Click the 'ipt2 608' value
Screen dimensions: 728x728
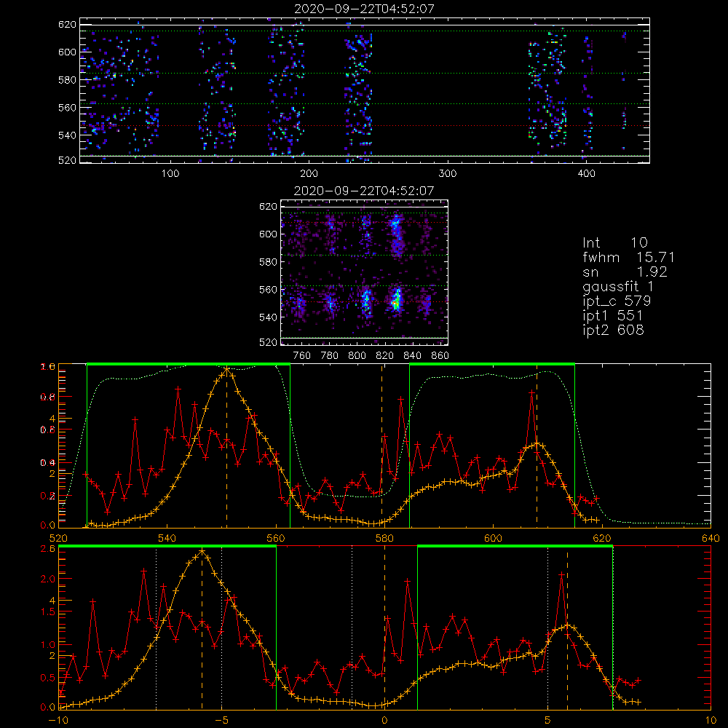click(613, 330)
